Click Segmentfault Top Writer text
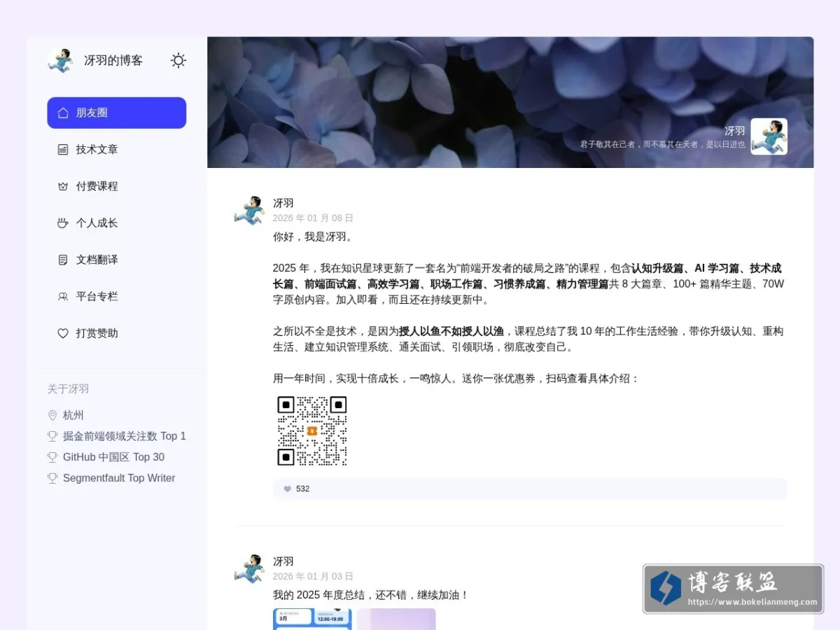The width and height of the screenshot is (840, 630). [119, 478]
